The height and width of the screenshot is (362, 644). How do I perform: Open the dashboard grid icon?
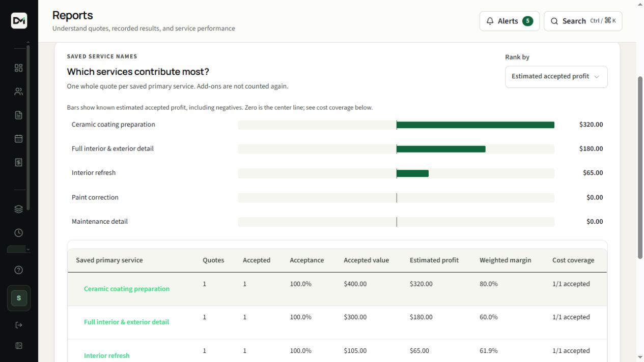[19, 68]
